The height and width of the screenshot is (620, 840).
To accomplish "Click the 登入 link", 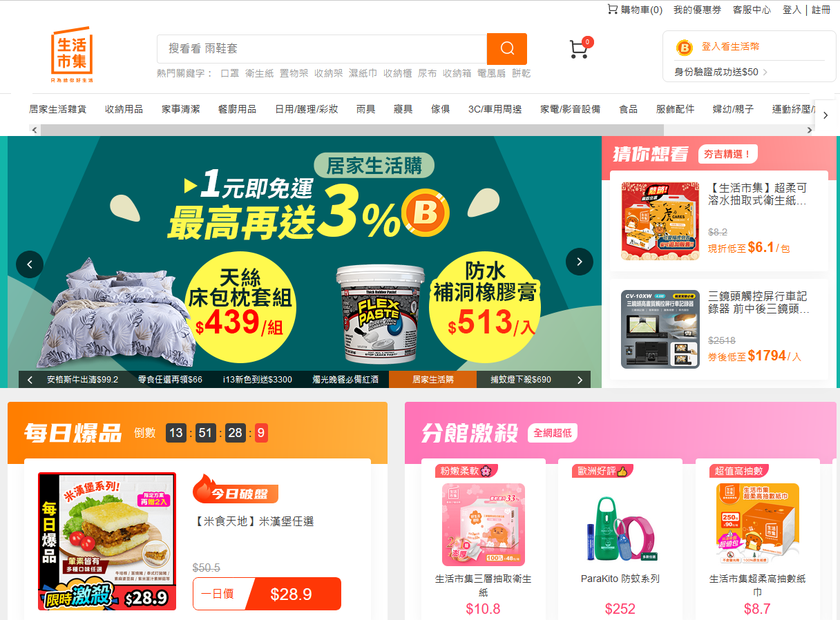I will [x=792, y=10].
